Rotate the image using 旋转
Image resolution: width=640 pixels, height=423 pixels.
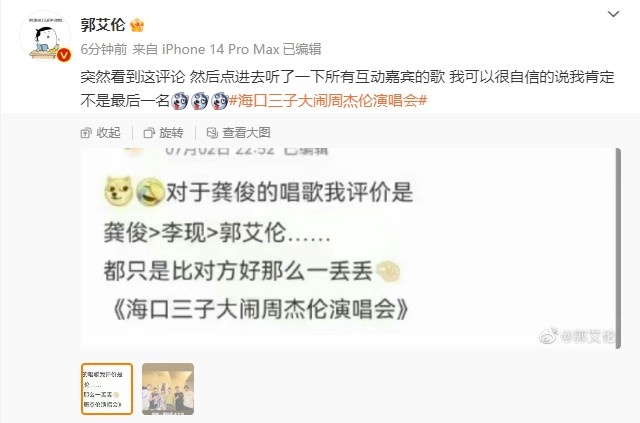pyautogui.click(x=164, y=133)
